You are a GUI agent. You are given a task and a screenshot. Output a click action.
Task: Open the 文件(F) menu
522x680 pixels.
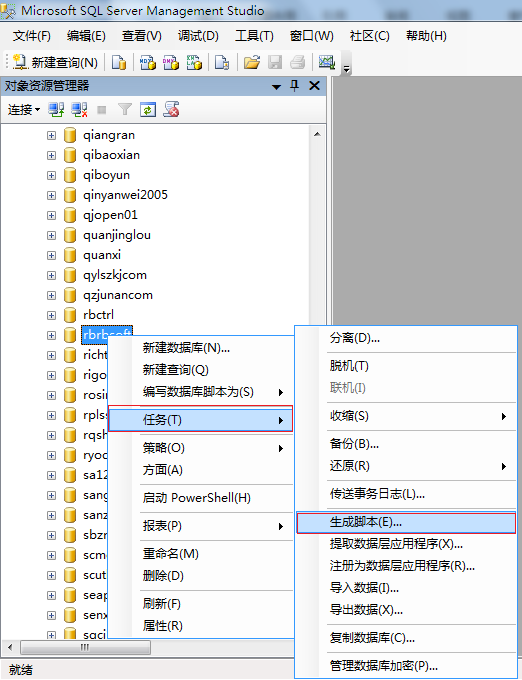(32, 36)
